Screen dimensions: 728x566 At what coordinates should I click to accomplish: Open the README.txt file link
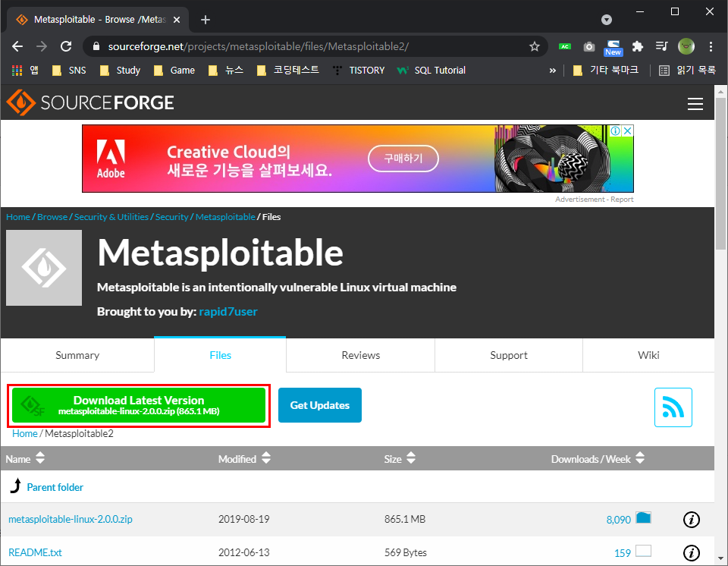click(36, 552)
